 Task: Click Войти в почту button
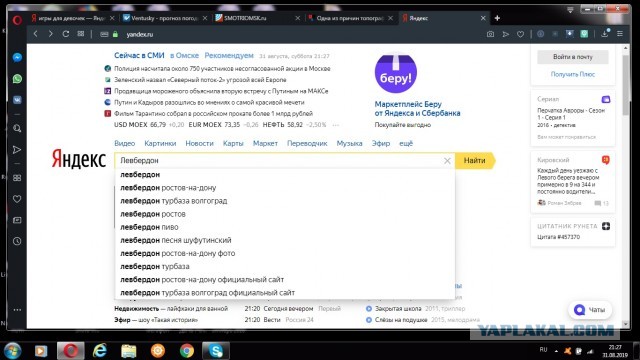point(573,57)
